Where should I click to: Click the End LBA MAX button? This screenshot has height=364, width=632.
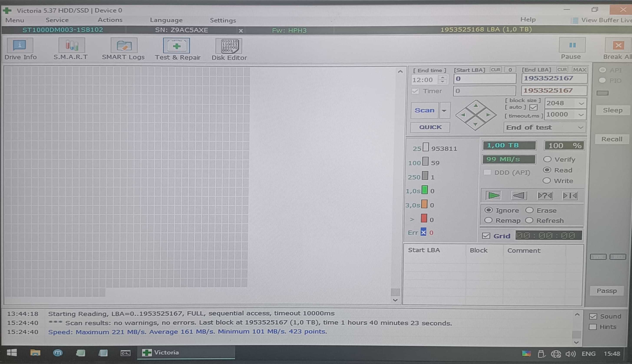pyautogui.click(x=579, y=70)
